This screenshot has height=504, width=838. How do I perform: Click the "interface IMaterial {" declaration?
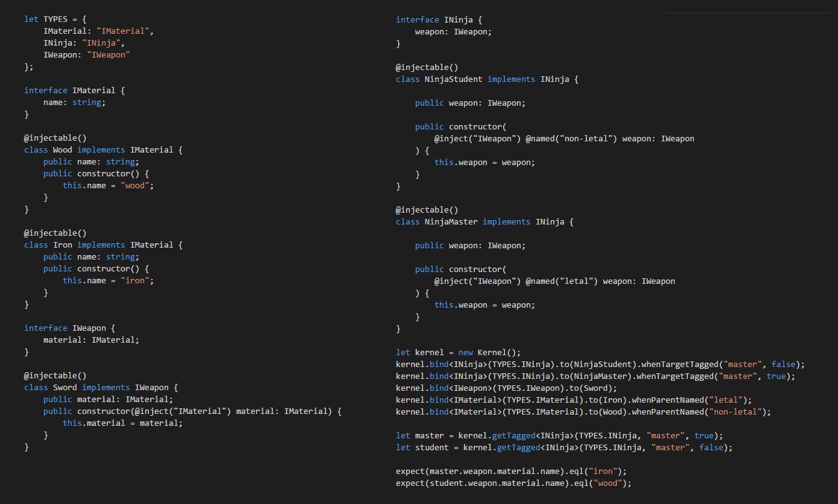[74, 91]
